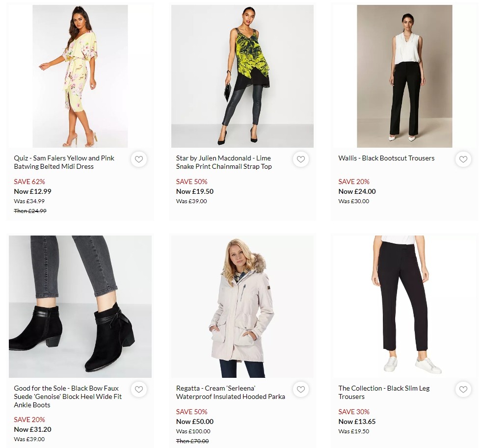This screenshot has height=448, width=483.
Task: Tap the wishlist icon beside the parka title
Action: [301, 389]
